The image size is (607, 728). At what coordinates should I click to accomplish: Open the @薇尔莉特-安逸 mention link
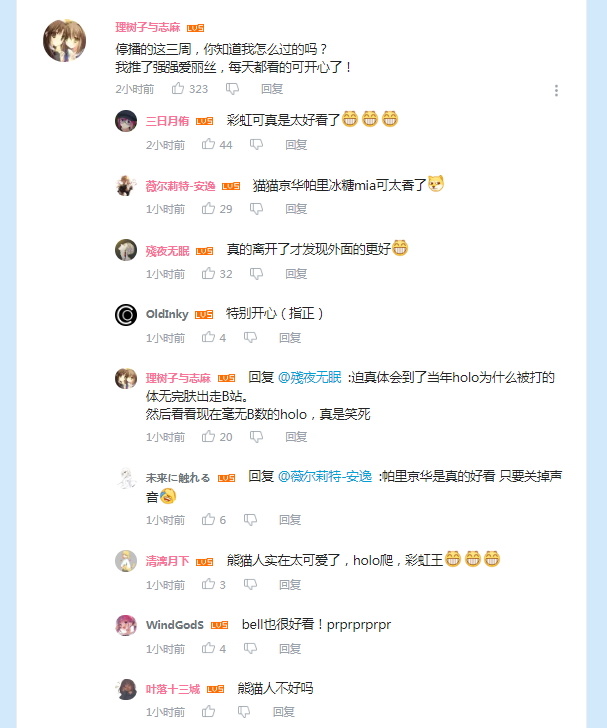[x=325, y=476]
